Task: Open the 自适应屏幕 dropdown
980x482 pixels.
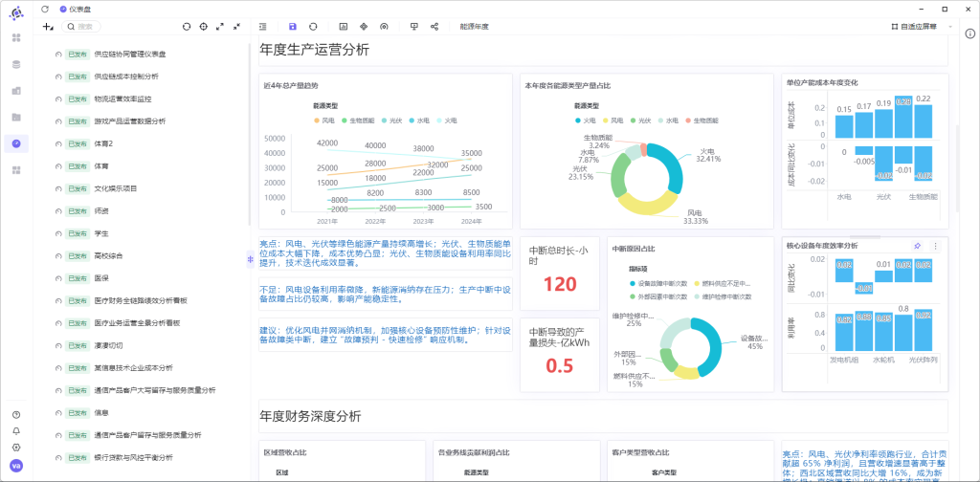Action: 923,27
